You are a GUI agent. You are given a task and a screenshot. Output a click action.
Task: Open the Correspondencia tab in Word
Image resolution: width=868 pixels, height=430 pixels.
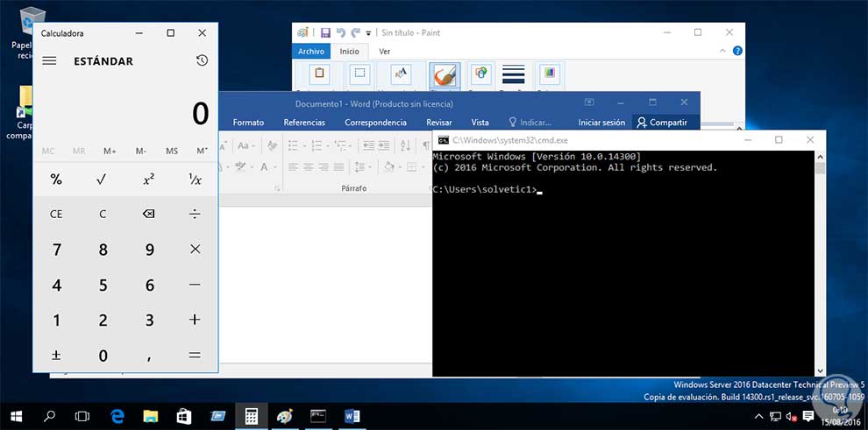coord(375,123)
